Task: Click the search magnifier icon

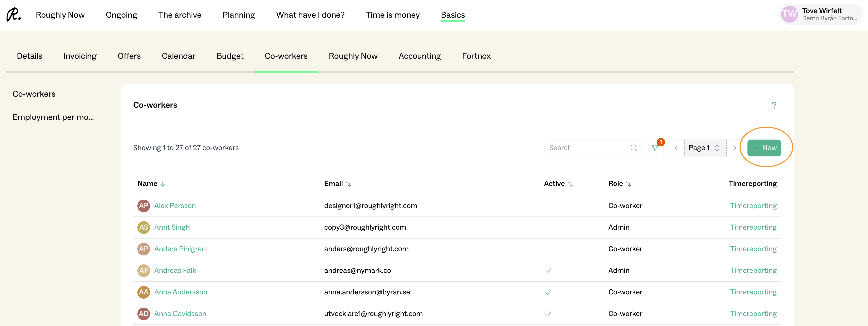Action: (633, 148)
